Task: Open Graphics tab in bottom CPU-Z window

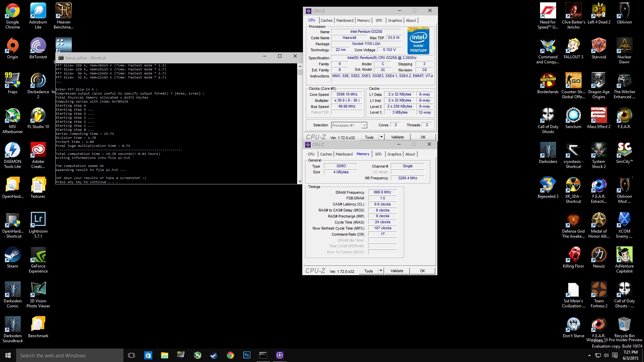Action: coord(394,154)
